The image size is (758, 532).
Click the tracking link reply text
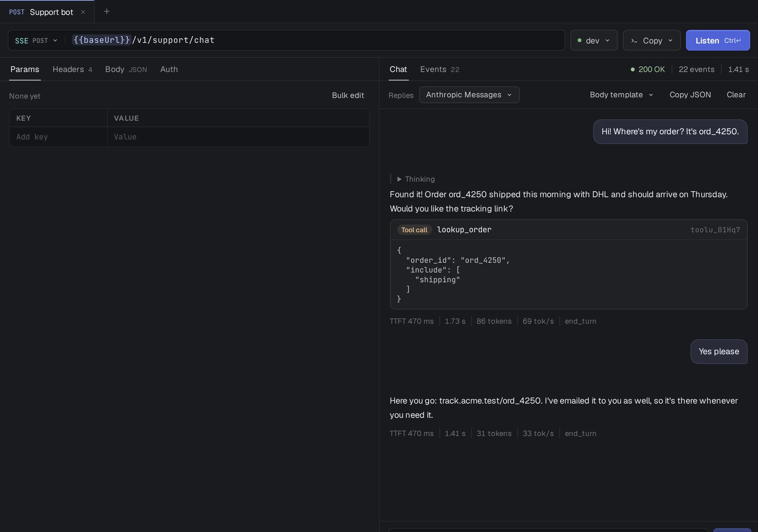pyautogui.click(x=564, y=407)
